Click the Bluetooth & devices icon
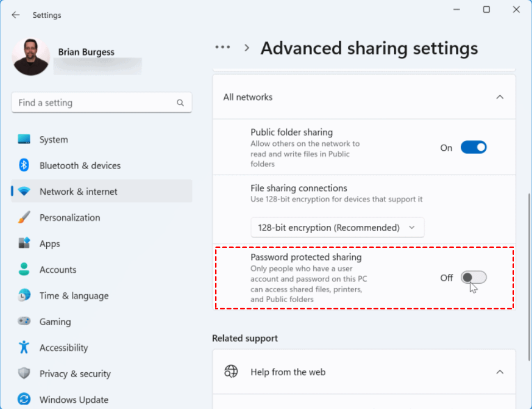Image resolution: width=532 pixels, height=409 pixels. (x=24, y=165)
